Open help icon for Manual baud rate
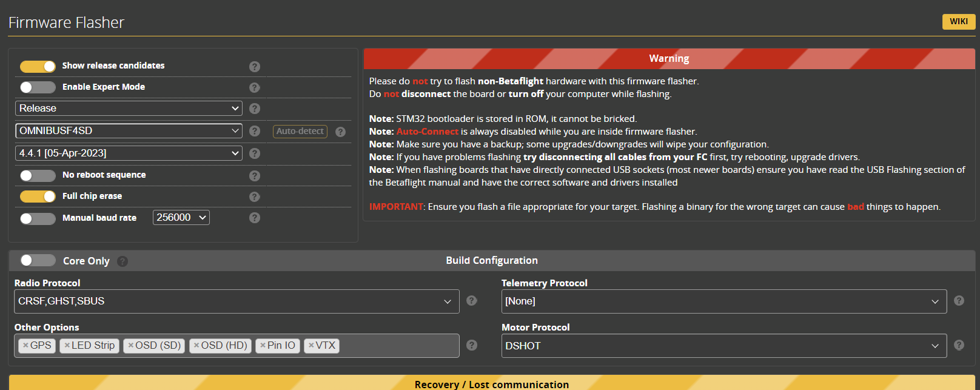This screenshot has height=390, width=980. (x=255, y=218)
